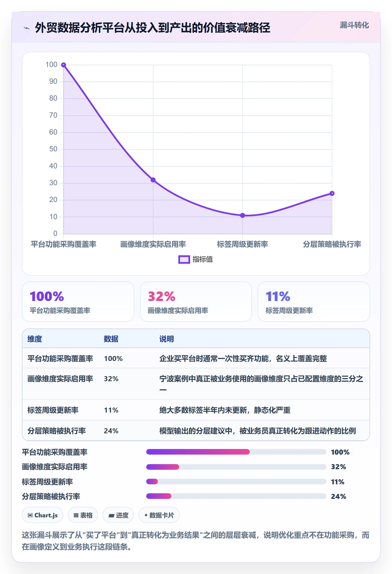The height and width of the screenshot is (574, 392).
Task: Select table row 平台功能采购覆盖率
Action: pyautogui.click(x=196, y=358)
